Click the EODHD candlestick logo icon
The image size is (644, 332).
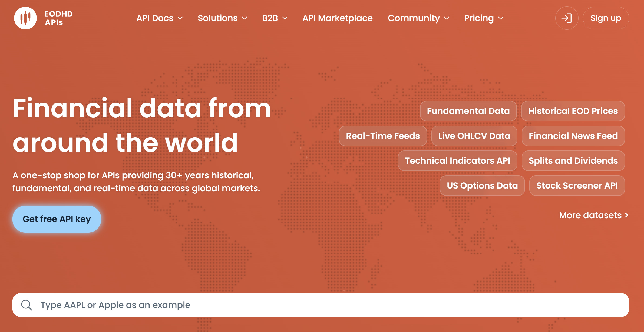click(x=25, y=18)
